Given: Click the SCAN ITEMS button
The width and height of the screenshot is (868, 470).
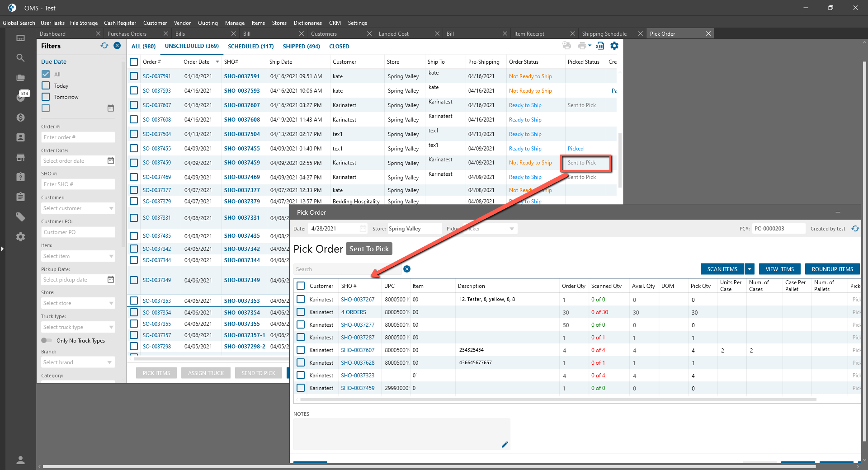Looking at the screenshot, I should 722,269.
